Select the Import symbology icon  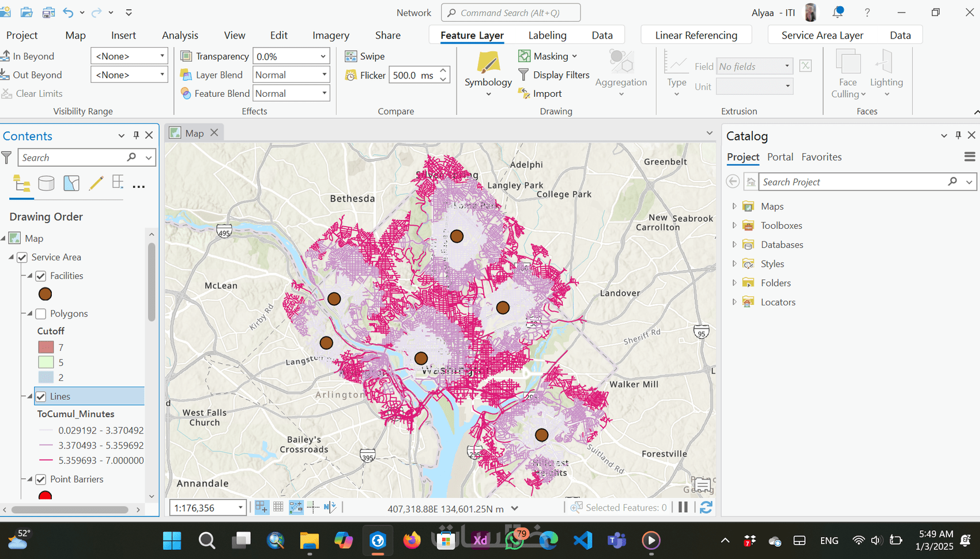pos(524,93)
